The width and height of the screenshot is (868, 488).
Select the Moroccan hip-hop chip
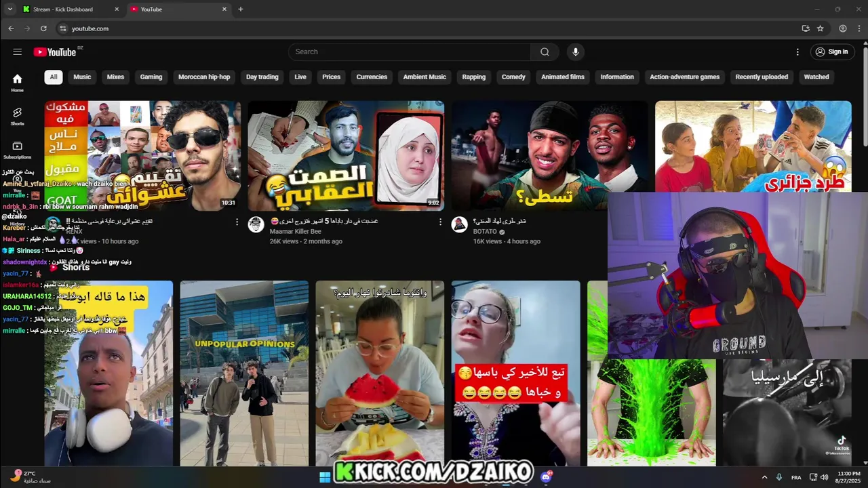tap(204, 77)
